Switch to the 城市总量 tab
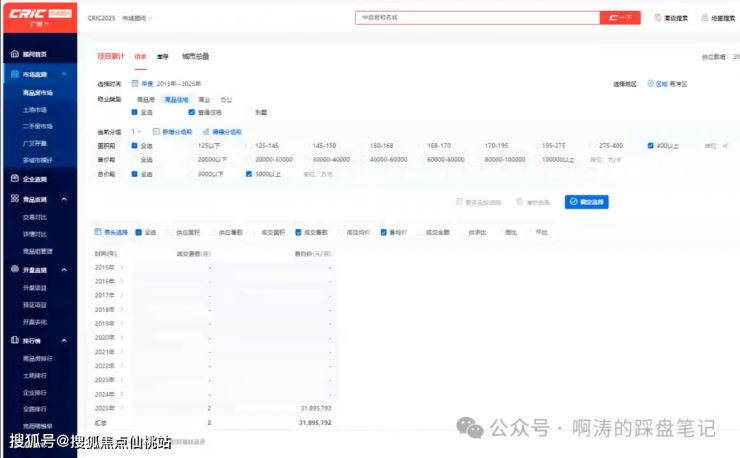The image size is (740, 458). coord(196,57)
